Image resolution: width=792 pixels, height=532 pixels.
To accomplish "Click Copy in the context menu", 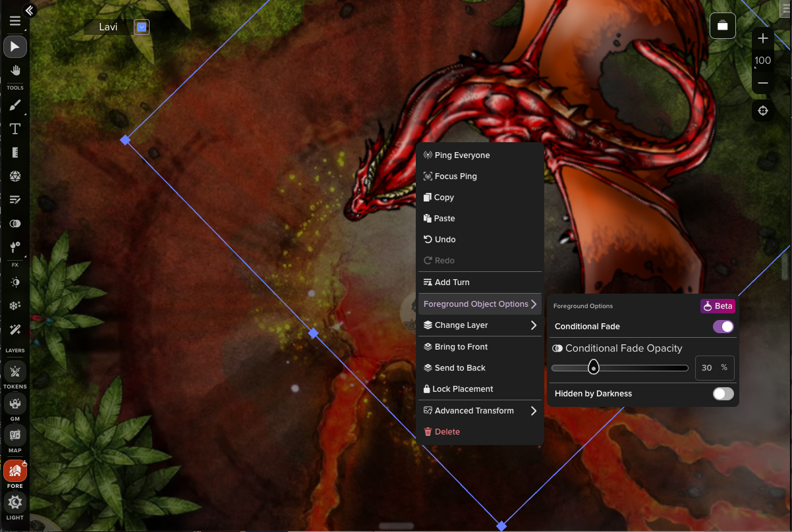I will point(480,198).
